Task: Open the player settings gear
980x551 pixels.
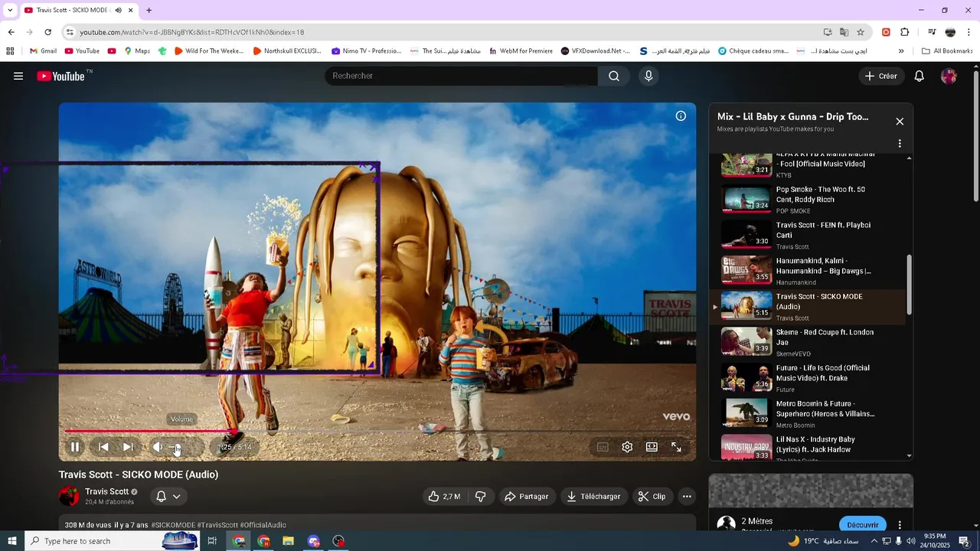Action: [627, 447]
